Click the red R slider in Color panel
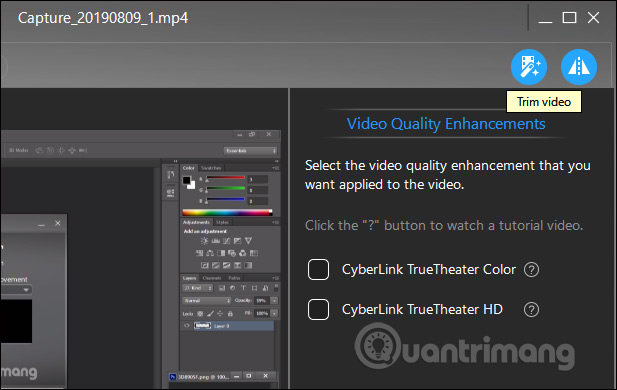 pos(225,177)
